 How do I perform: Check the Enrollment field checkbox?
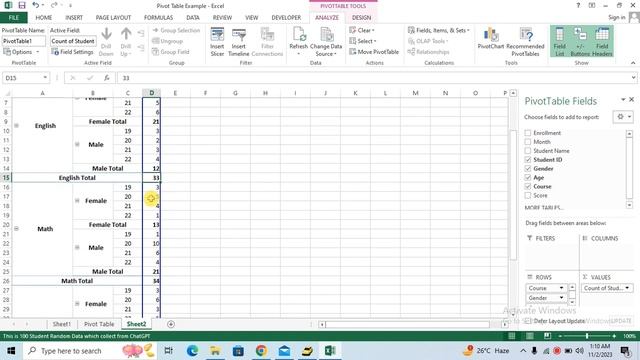(528, 133)
